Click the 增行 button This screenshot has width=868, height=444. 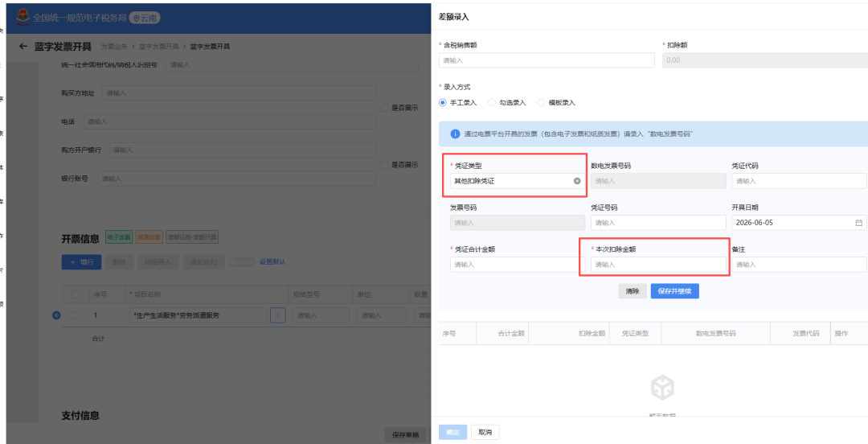click(x=81, y=262)
